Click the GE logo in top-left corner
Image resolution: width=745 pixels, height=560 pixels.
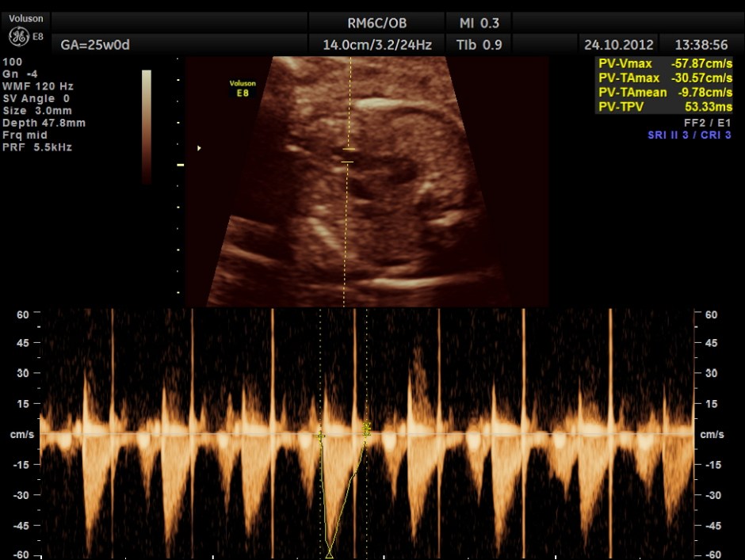point(19,36)
